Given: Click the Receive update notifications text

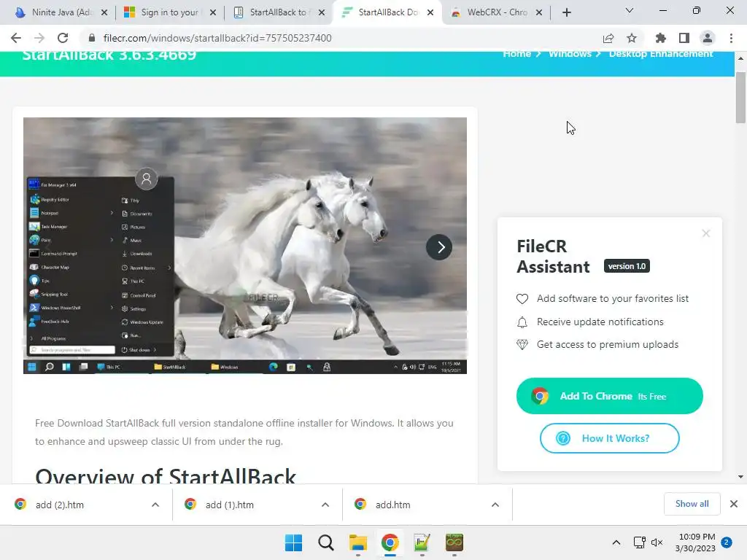Looking at the screenshot, I should point(600,322).
